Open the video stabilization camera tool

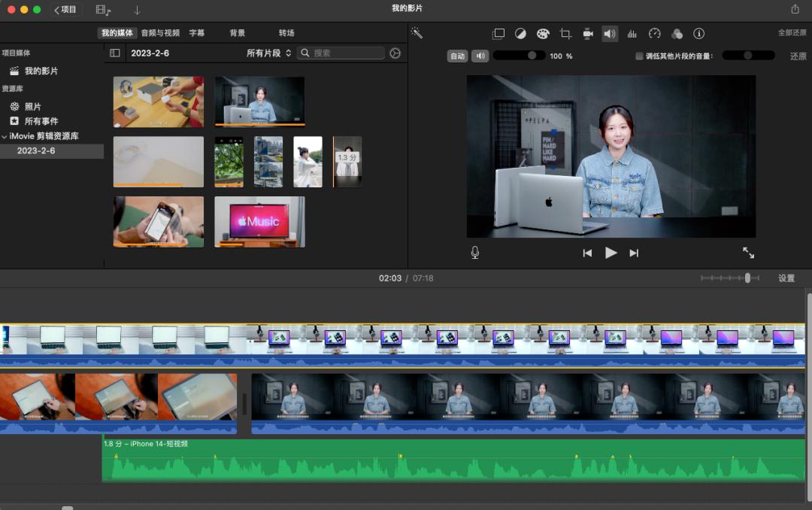[x=588, y=34]
